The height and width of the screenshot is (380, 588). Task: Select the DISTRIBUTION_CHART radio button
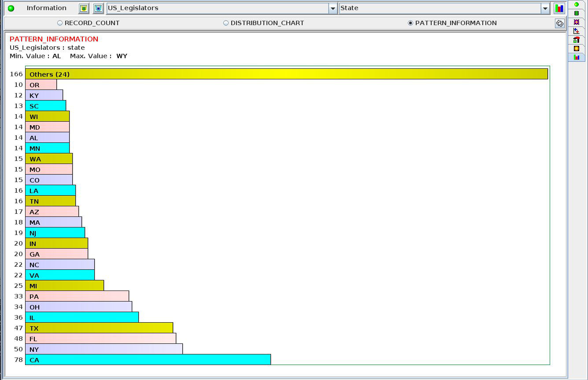click(226, 23)
